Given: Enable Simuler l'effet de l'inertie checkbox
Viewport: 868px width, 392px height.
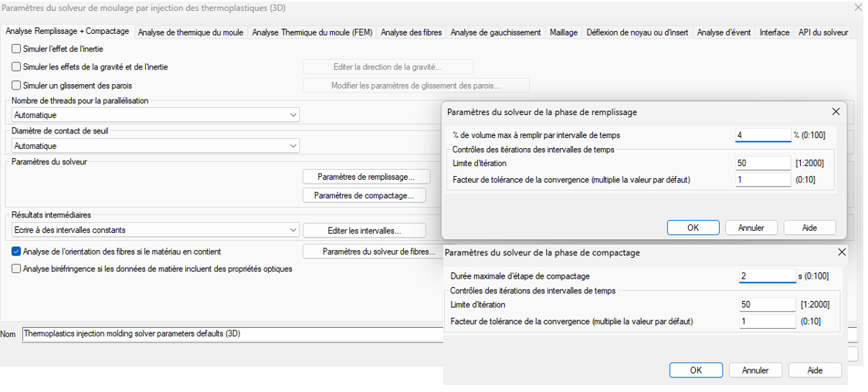Looking at the screenshot, I should tap(17, 49).
